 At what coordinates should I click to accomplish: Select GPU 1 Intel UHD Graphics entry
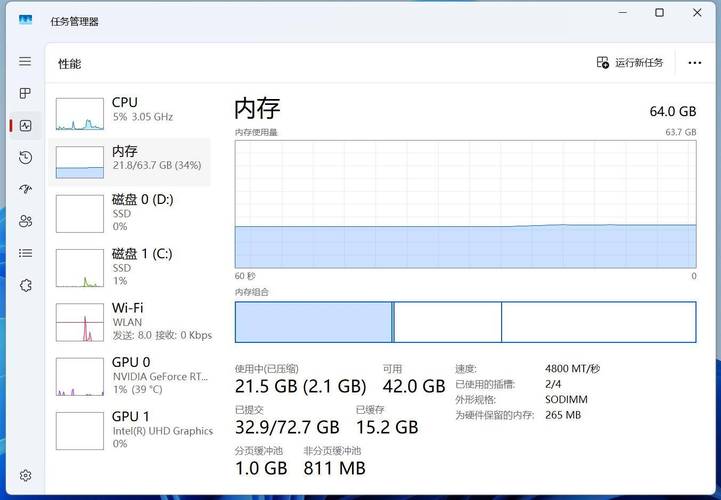pos(130,429)
